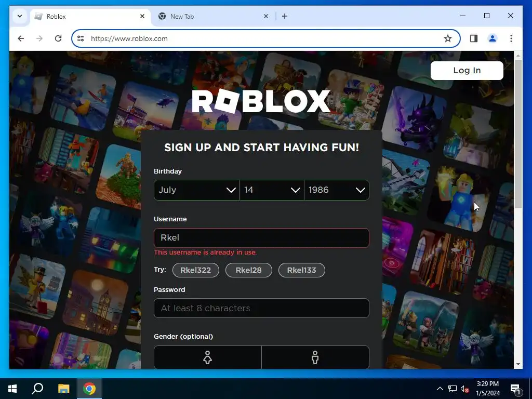Open the Windows Start menu
Image resolution: width=532 pixels, height=399 pixels.
click(12, 389)
